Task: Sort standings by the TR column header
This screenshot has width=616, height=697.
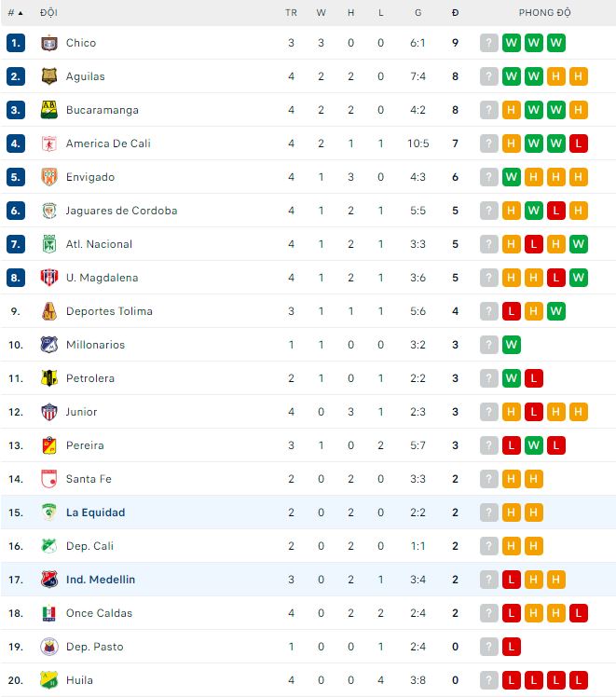Action: point(291,13)
